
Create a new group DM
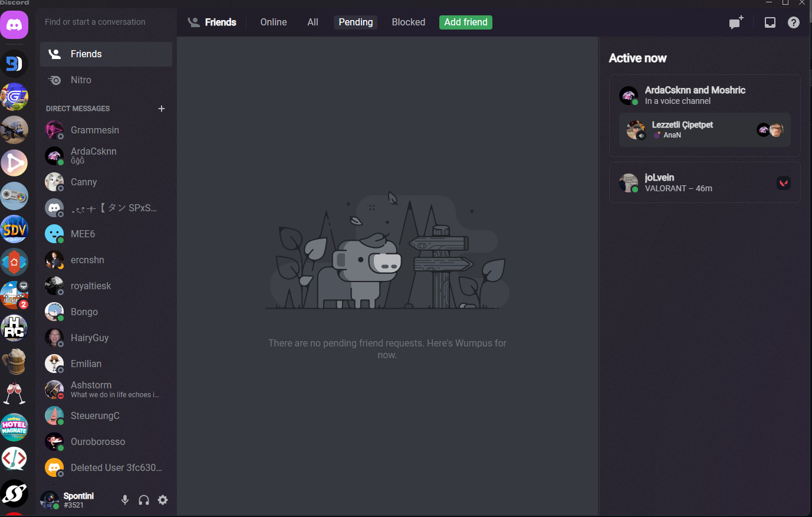[x=735, y=22]
